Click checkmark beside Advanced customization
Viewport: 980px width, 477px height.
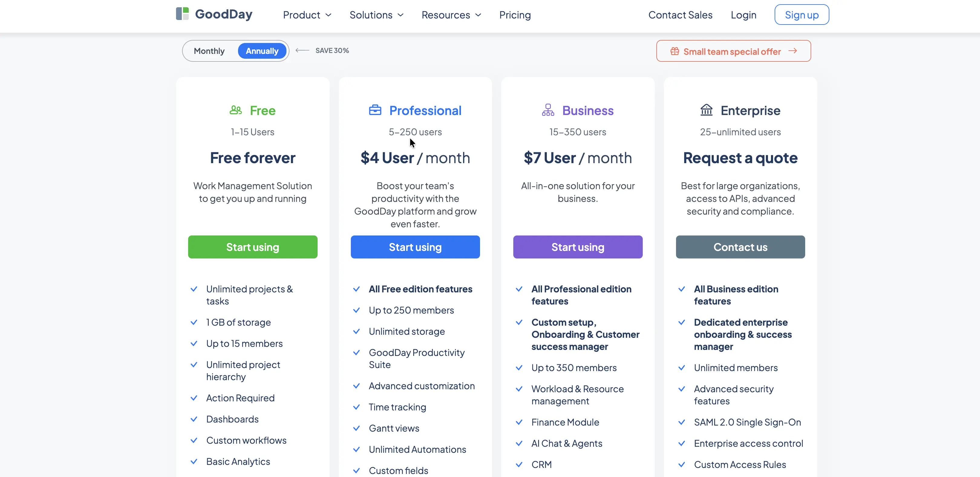click(x=357, y=386)
